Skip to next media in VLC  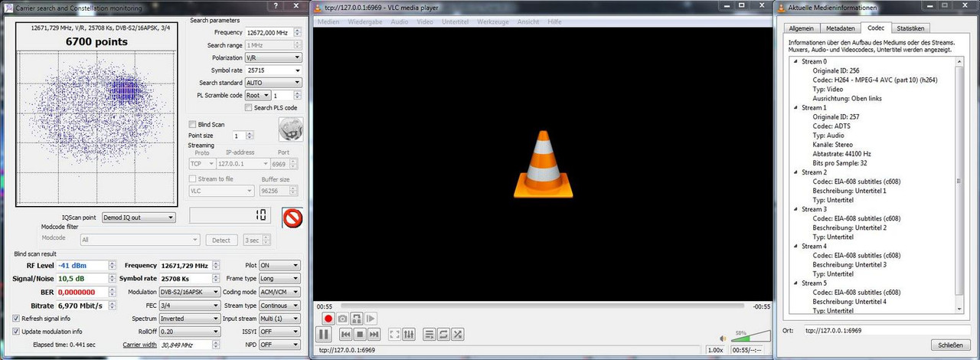click(374, 334)
